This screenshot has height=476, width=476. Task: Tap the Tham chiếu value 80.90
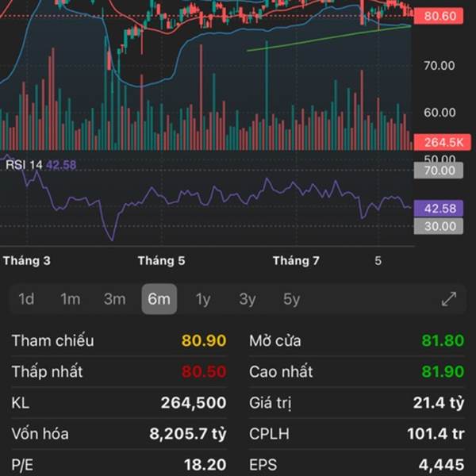pyautogui.click(x=204, y=340)
